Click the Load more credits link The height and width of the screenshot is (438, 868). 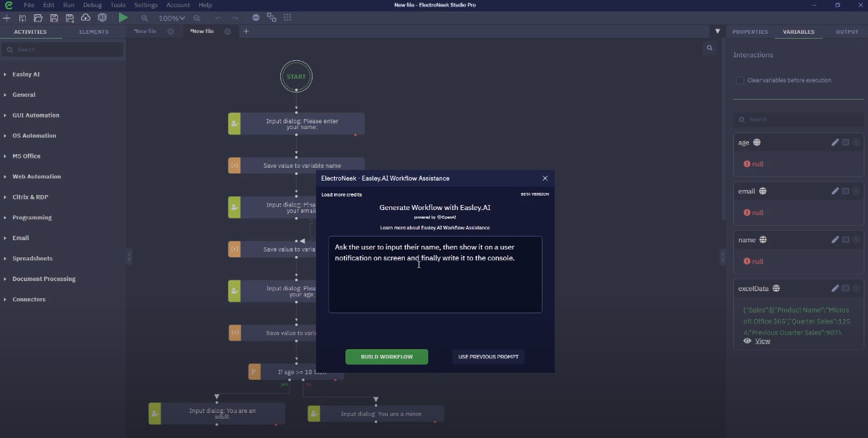pos(342,195)
